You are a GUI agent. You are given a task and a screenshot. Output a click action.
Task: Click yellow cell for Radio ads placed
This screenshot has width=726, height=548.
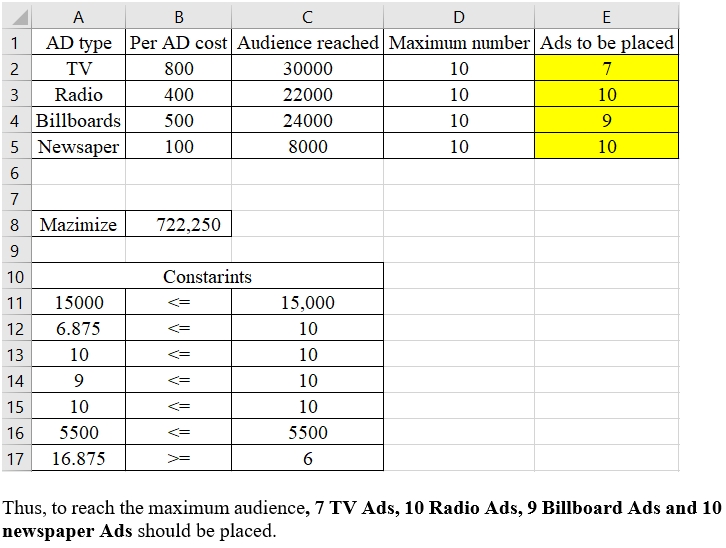click(607, 94)
